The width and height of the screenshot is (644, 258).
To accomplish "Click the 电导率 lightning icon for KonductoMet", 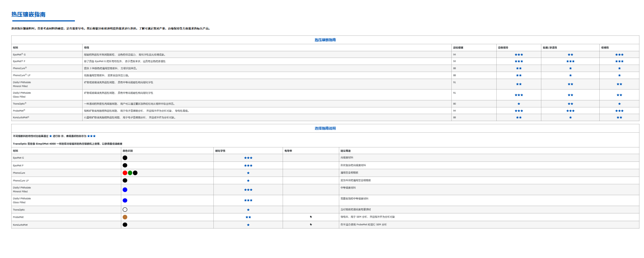I will pos(311,225).
